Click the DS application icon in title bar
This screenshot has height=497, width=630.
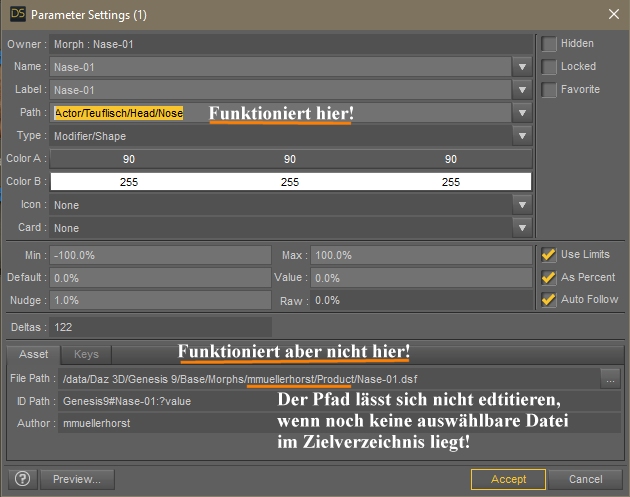pyautogui.click(x=18, y=14)
